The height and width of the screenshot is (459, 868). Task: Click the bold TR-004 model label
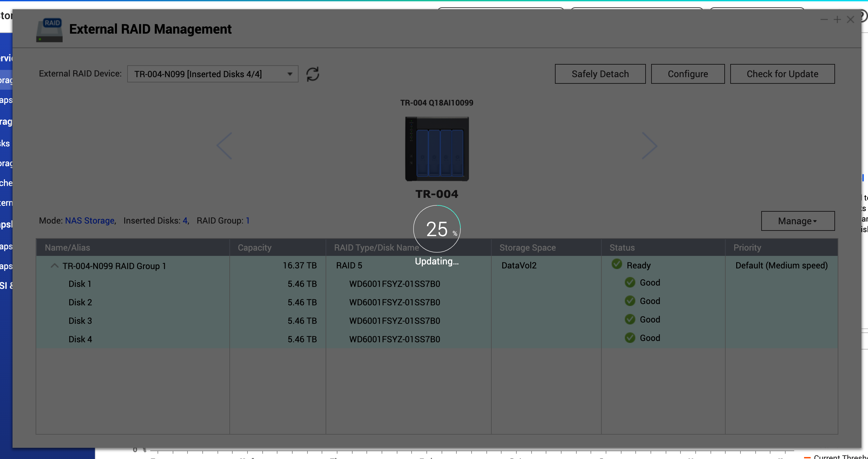pos(437,194)
